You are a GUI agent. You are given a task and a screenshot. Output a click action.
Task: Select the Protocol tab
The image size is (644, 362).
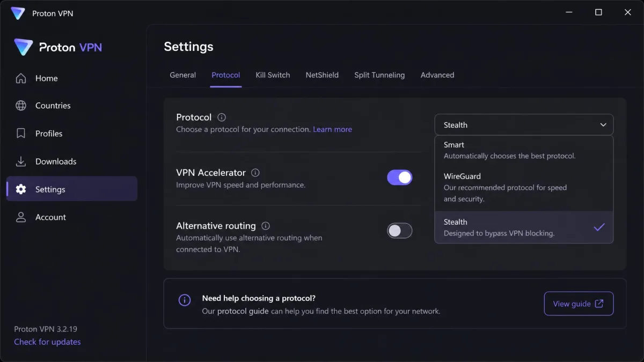coord(226,75)
